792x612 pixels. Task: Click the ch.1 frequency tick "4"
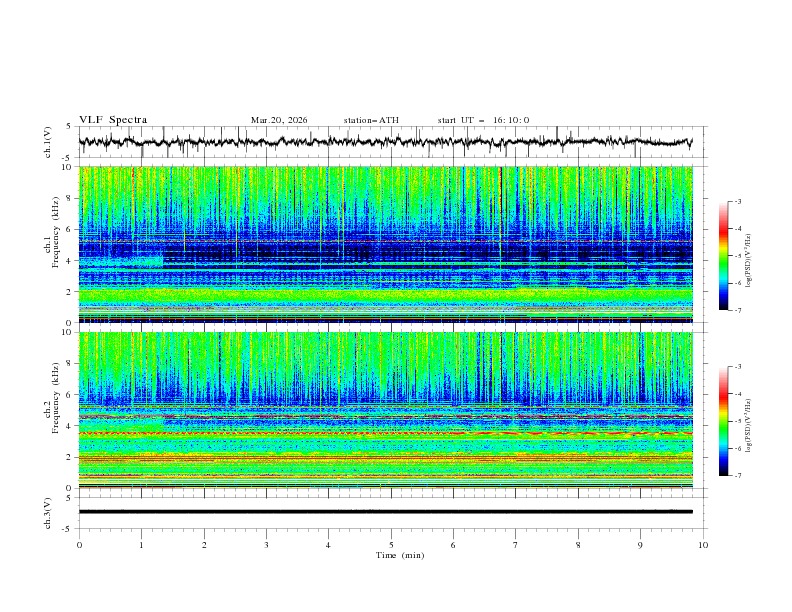(70, 261)
